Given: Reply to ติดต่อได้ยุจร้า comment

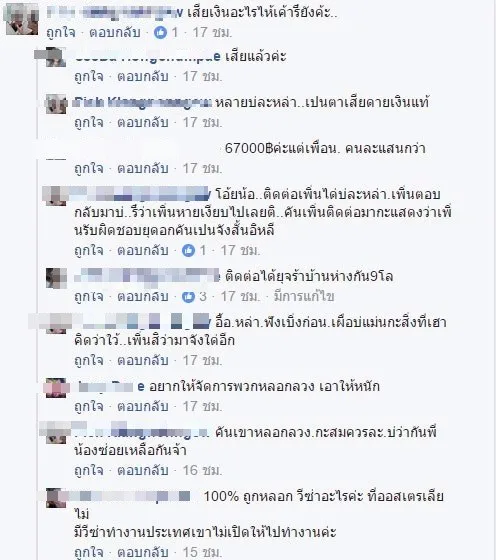Looking at the screenshot, I should tap(143, 296).
